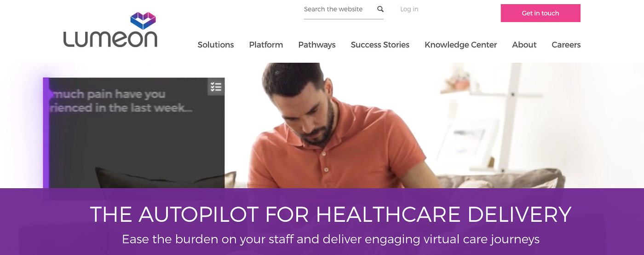Click the Lumeon heart-shaped logo icon
Image resolution: width=644 pixels, height=255 pixels.
[143, 21]
